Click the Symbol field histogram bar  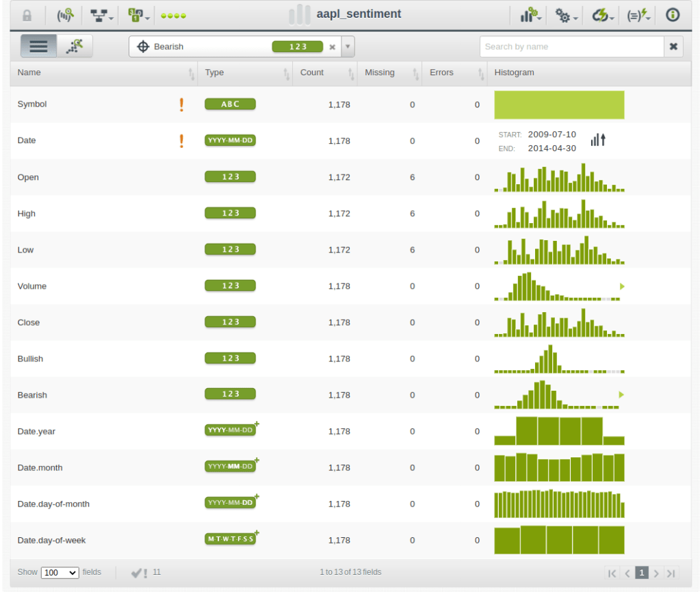559,105
